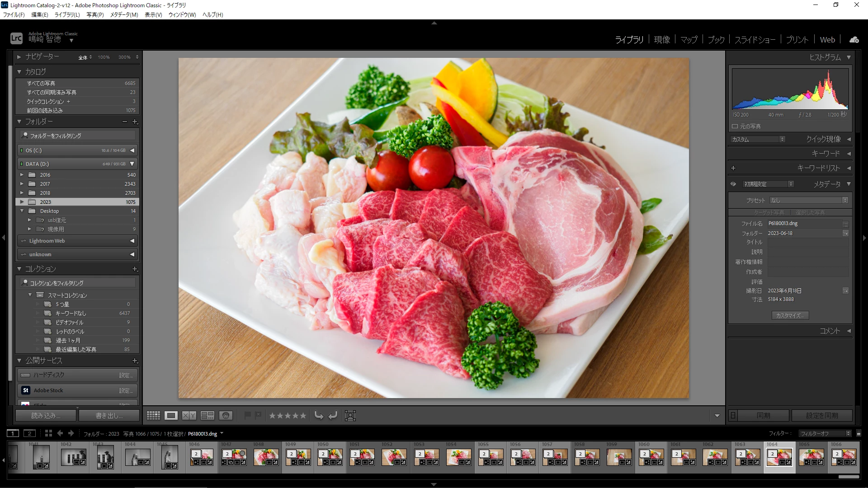Image resolution: width=868 pixels, height=488 pixels.
Task: Open the 写真(P) menu
Action: pyautogui.click(x=95, y=14)
